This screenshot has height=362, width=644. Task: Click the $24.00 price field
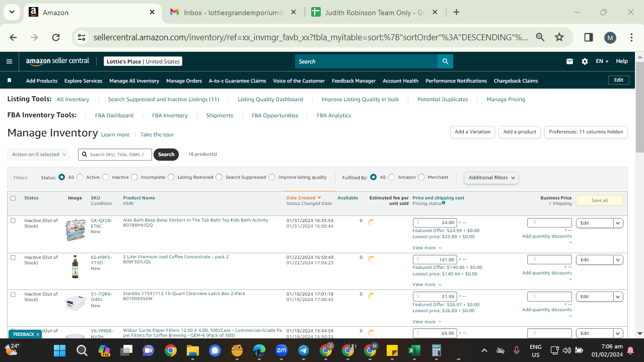[435, 223]
